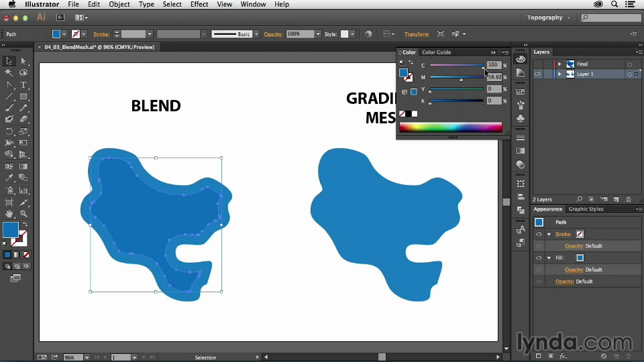Toggle Stroke visibility in Appearance panel
644x362 pixels.
tap(539, 234)
